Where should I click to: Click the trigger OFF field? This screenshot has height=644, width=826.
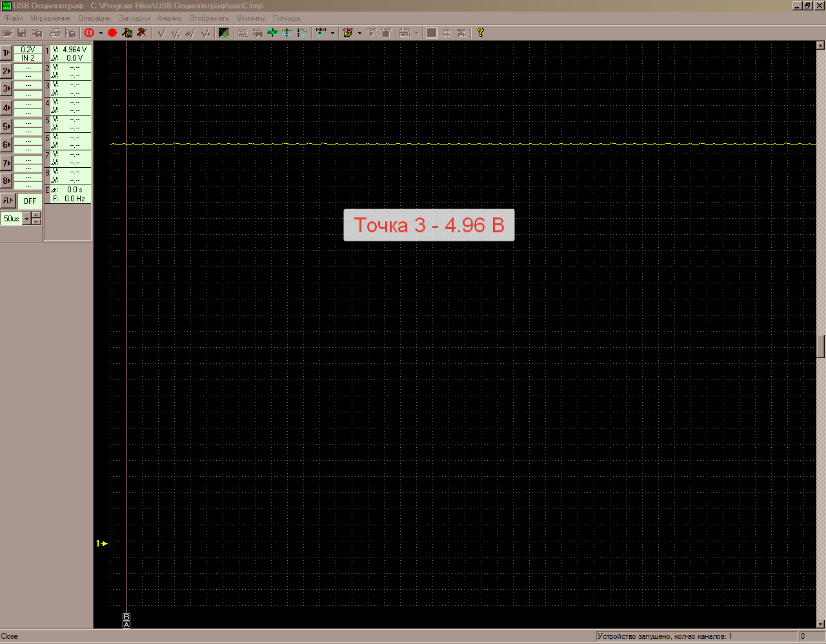(30, 201)
